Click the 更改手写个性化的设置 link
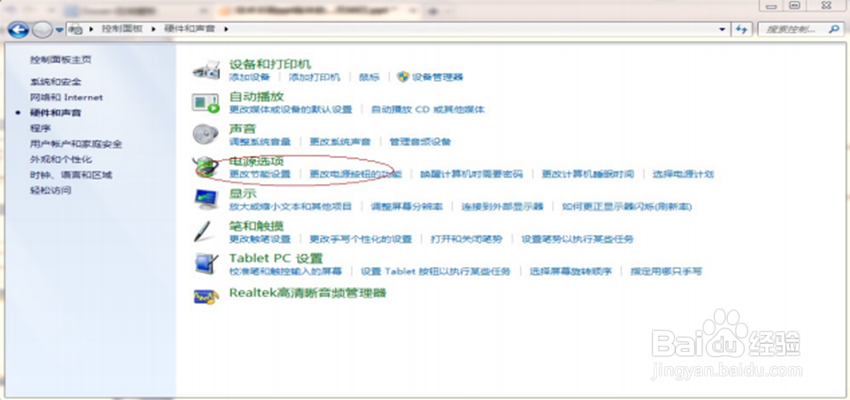This screenshot has height=400, width=850. coord(360,239)
